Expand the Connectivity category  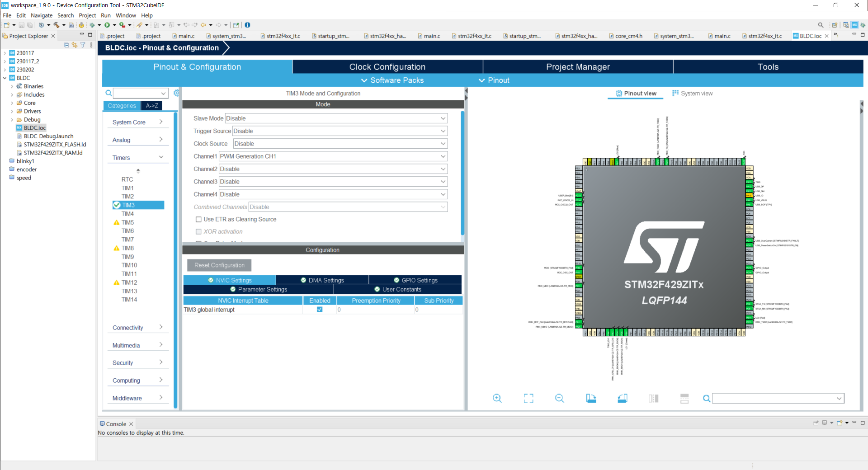(x=138, y=328)
